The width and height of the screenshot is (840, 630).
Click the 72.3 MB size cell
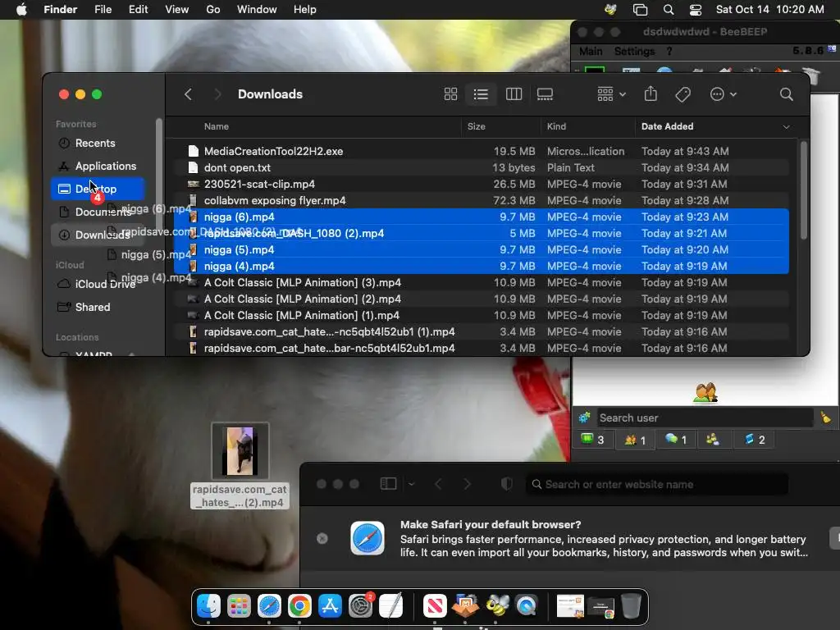click(514, 200)
